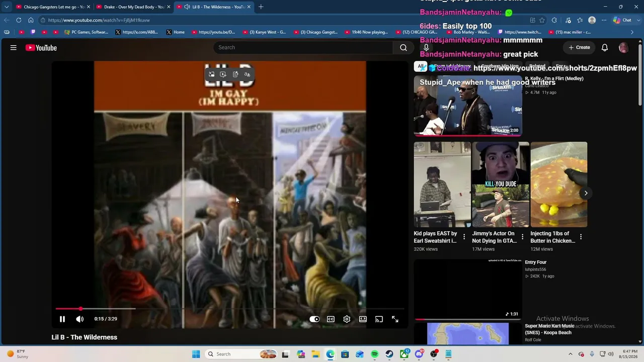Image resolution: width=644 pixels, height=362 pixels.
Task: Open the Super Mario Kart Koopa Beach video
Action: pyautogui.click(x=468, y=334)
